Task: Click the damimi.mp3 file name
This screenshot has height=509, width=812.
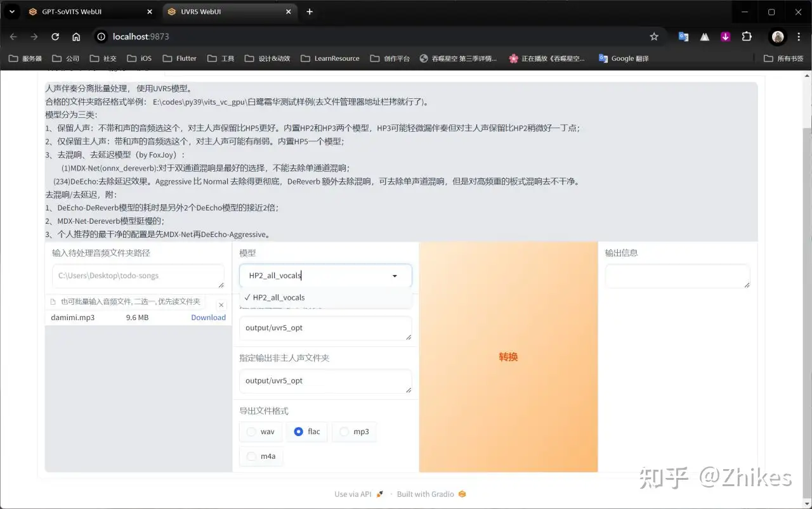Action: click(x=72, y=318)
